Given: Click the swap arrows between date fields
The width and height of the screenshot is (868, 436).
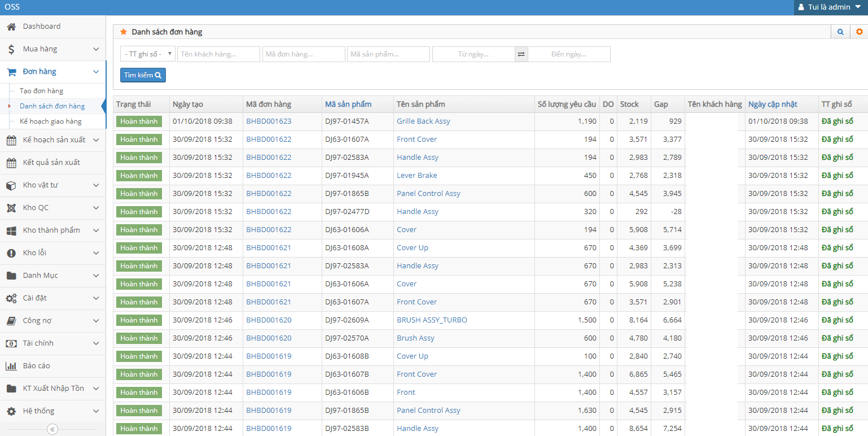Looking at the screenshot, I should 521,54.
